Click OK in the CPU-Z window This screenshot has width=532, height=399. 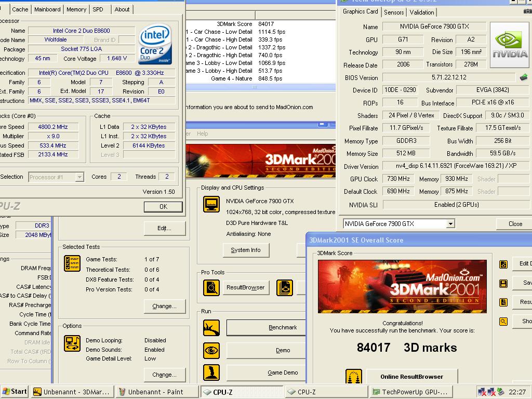pyautogui.click(x=163, y=207)
